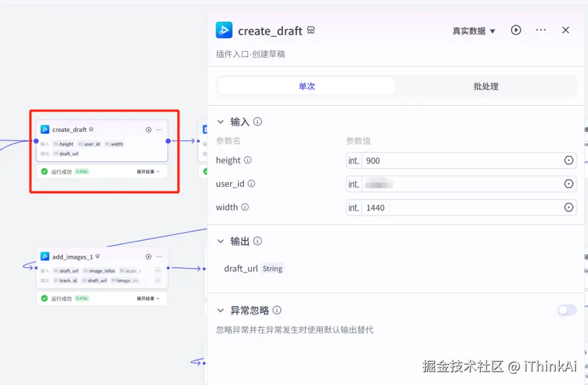Viewport: 588px width, 385px height.
Task: Click the info icon beside 异常忽略 heading
Action: pyautogui.click(x=277, y=310)
